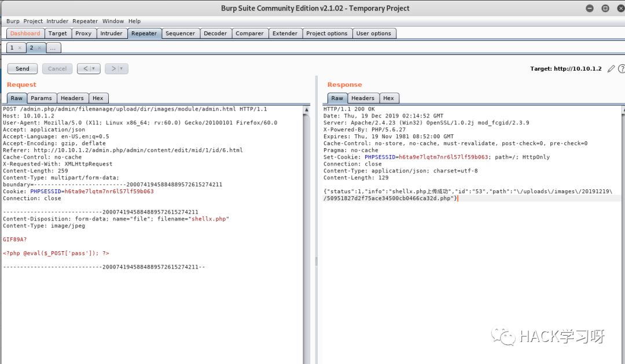Select the Response Headers tab
Viewport: 625px width, 364px height.
pyautogui.click(x=363, y=98)
